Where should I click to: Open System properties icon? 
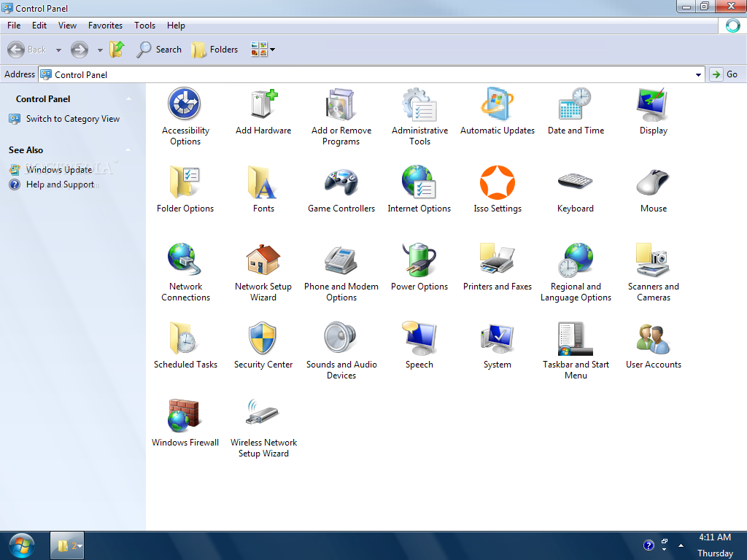498,345
